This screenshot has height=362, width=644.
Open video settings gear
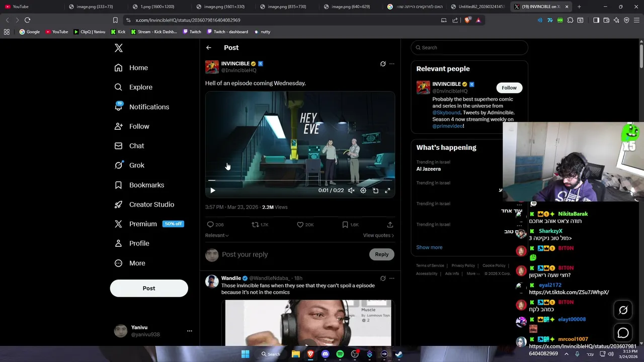363,191
